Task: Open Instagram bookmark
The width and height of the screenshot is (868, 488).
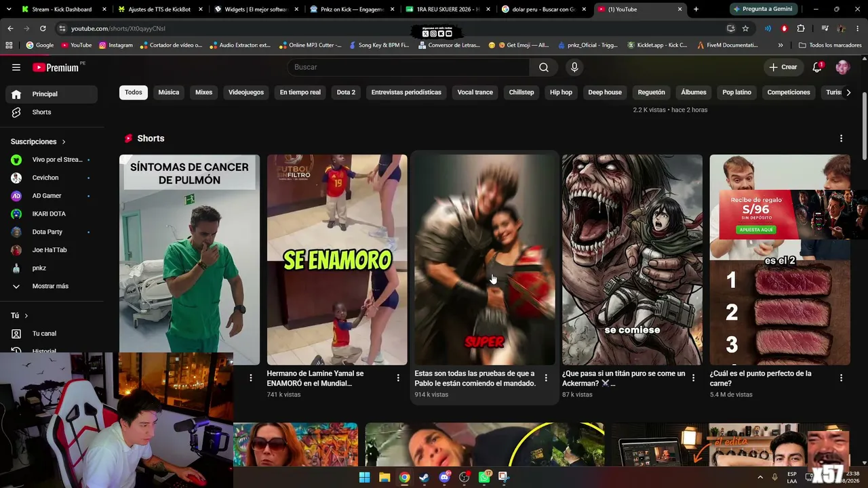Action: (115, 45)
